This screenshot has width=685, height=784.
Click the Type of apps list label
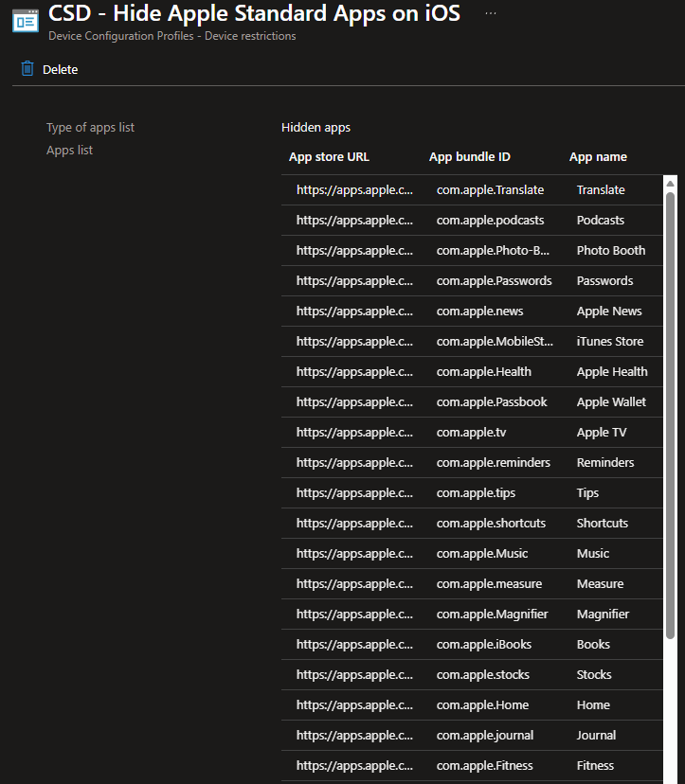tap(90, 128)
